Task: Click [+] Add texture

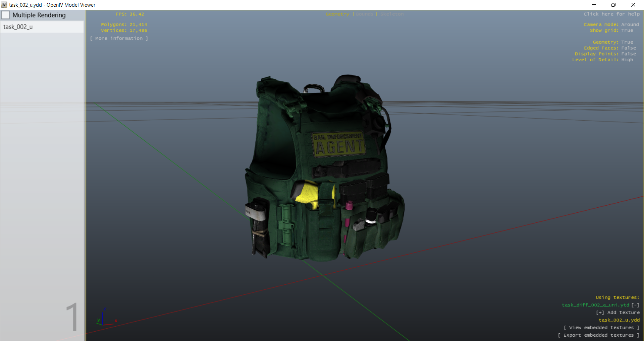Action: pyautogui.click(x=618, y=313)
